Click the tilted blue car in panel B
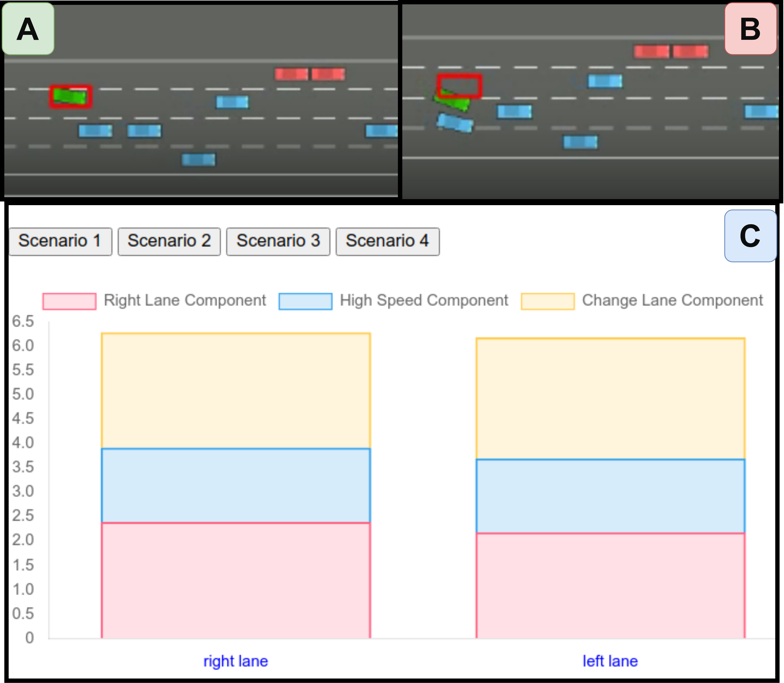784x683 pixels. (455, 123)
